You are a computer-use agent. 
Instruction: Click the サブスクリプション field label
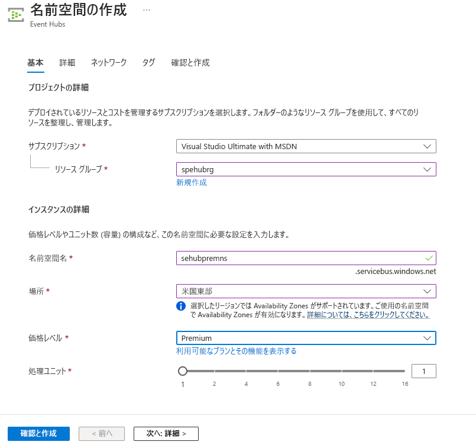[x=54, y=146]
